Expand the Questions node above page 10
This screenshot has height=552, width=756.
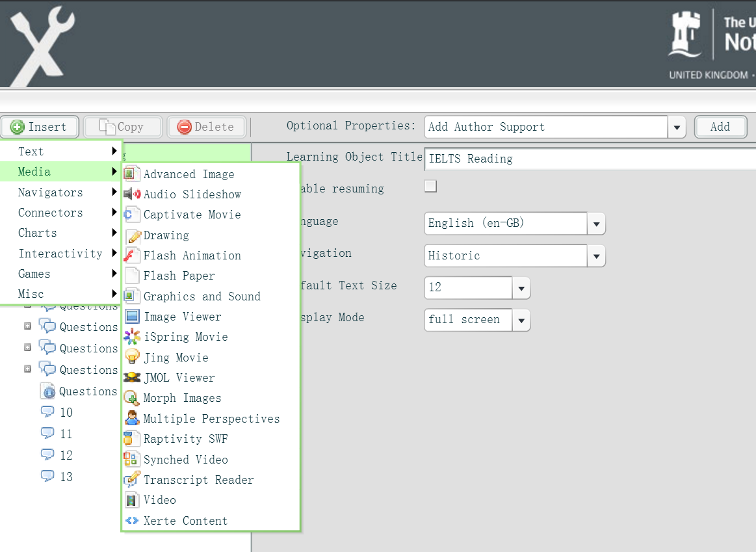click(x=27, y=369)
